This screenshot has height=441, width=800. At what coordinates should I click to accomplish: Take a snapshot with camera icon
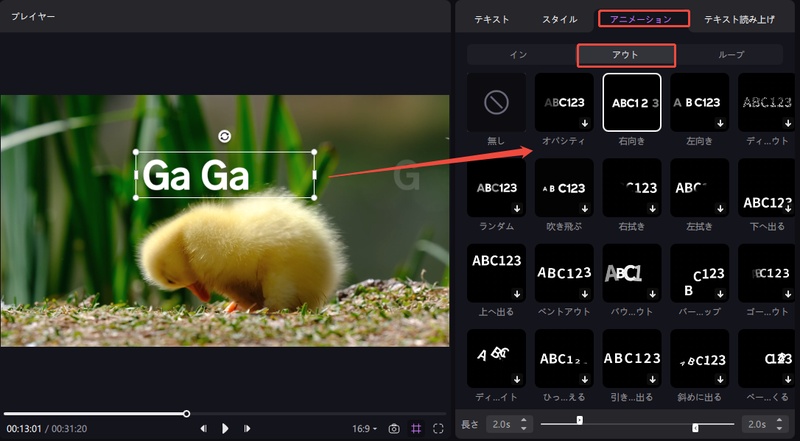(394, 429)
